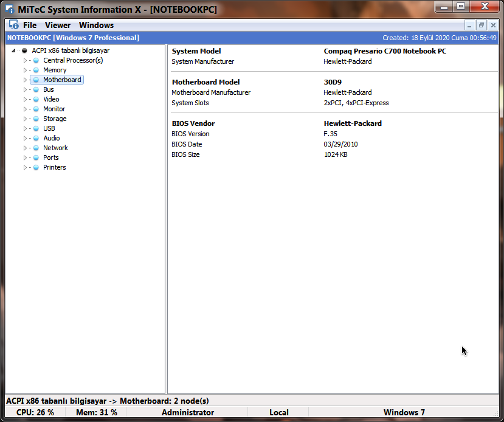Image resolution: width=504 pixels, height=422 pixels.
Task: Click the Windows 7 status bar entry
Action: (404, 412)
